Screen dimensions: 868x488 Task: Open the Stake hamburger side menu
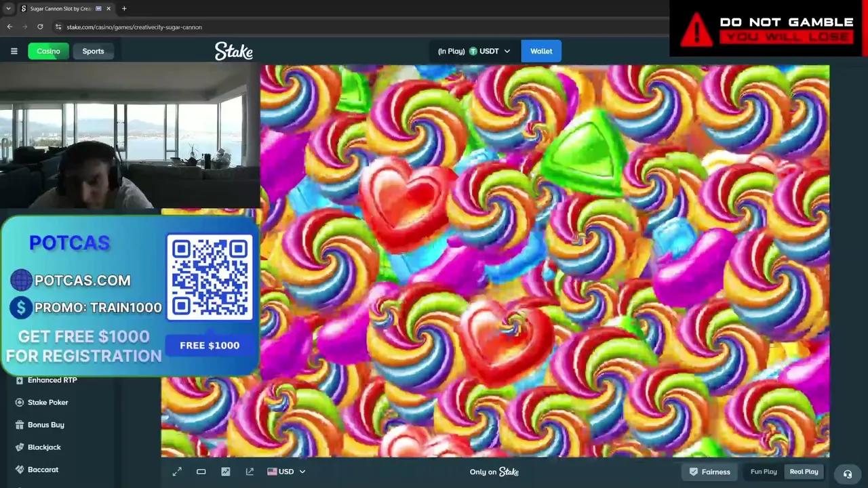[14, 51]
